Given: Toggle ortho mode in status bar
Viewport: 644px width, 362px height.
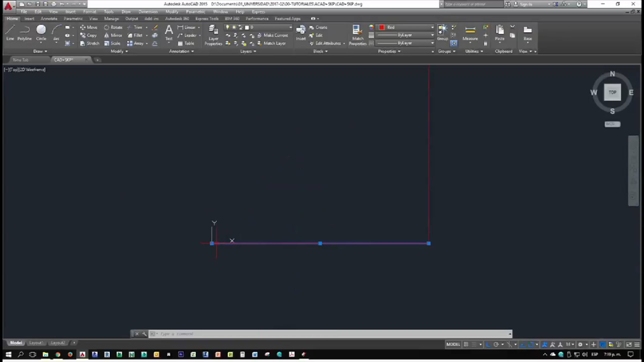Looking at the screenshot, I should point(488,345).
